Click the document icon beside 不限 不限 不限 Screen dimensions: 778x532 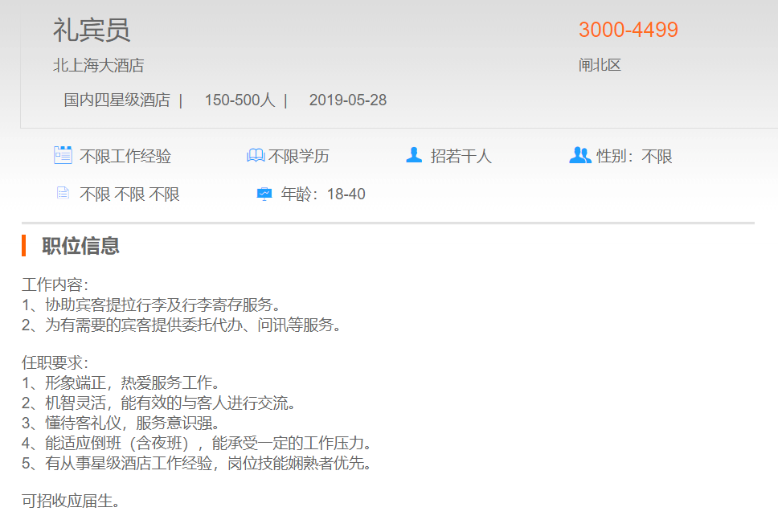[63, 194]
